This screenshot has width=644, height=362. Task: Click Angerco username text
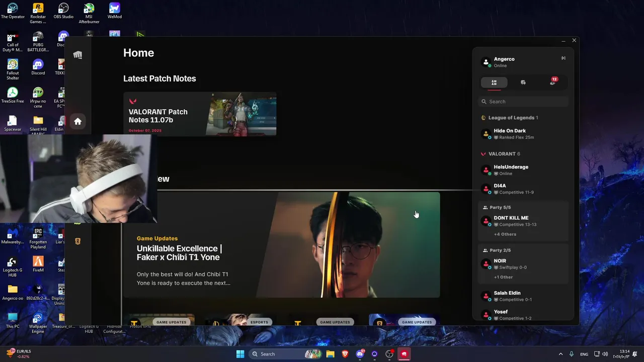504,59
